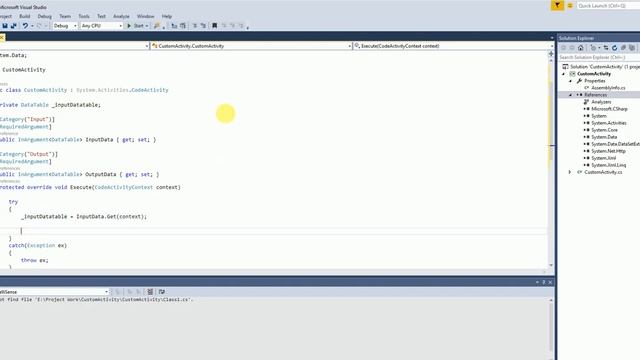Click the Clear All icon in output panel

point(150,292)
